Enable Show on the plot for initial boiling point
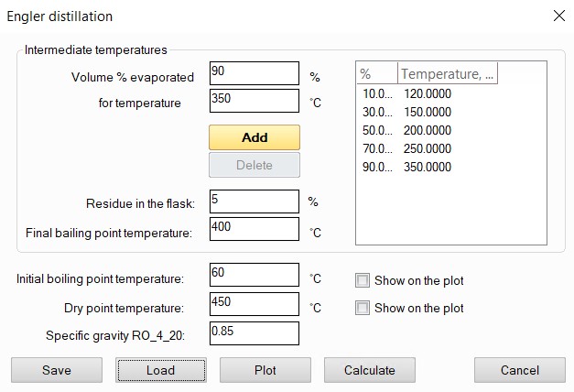The image size is (574, 392). tap(362, 280)
